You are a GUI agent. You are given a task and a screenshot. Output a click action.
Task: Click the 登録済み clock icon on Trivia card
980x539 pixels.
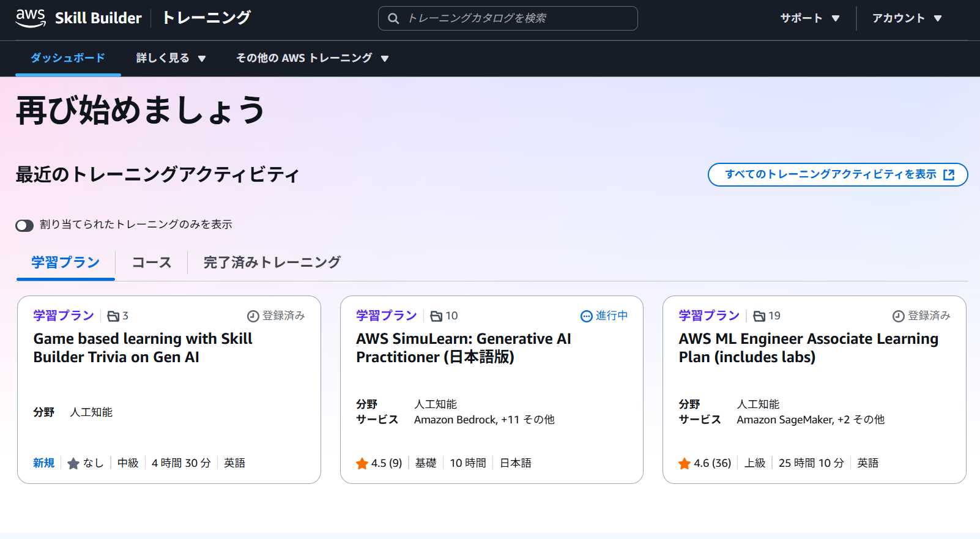(253, 316)
